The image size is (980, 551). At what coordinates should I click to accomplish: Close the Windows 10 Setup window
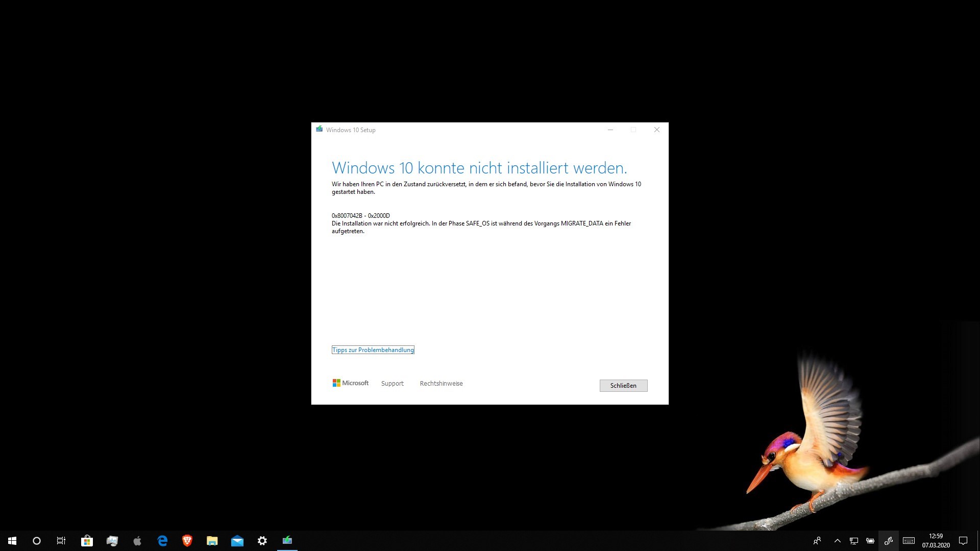[657, 130]
